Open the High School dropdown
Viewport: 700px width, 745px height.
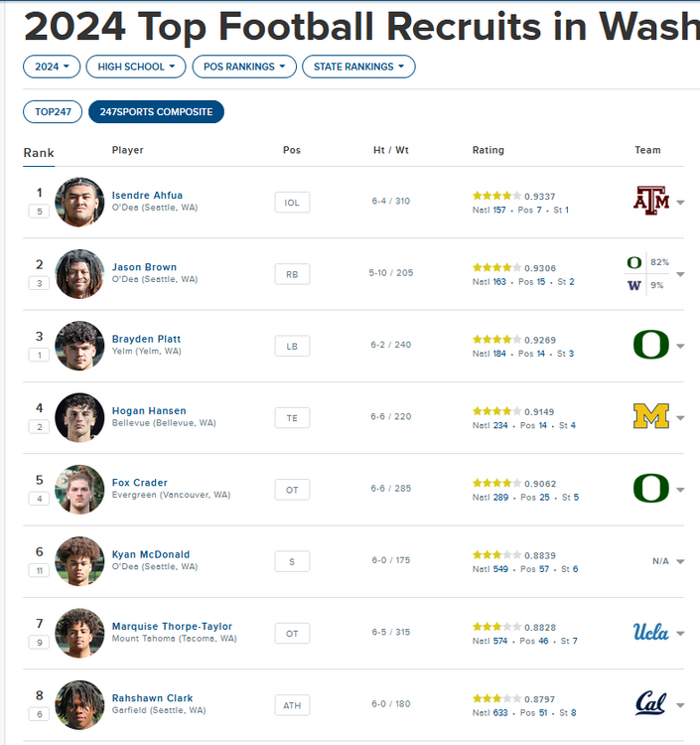pos(136,67)
